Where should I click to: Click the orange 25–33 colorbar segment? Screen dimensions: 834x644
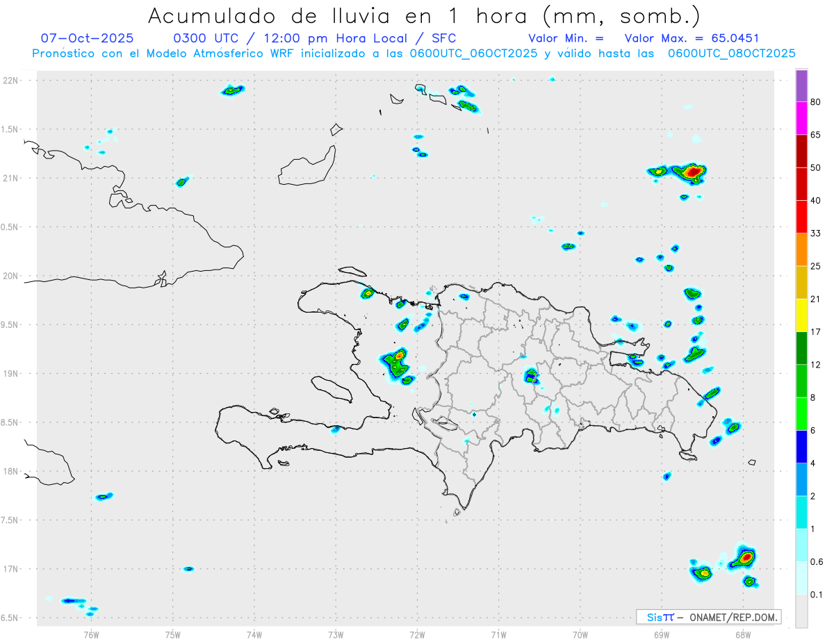point(801,249)
